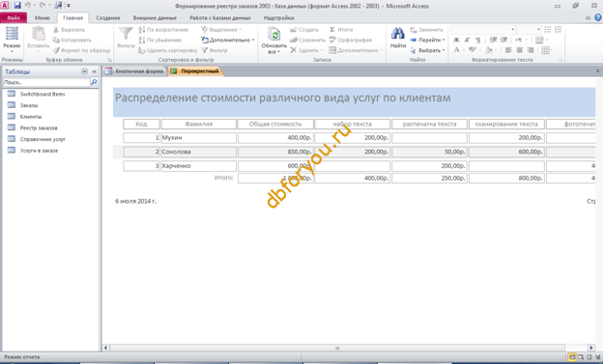Click the Найти binoculars icon
The width and height of the screenshot is (603, 364).
pyautogui.click(x=397, y=34)
